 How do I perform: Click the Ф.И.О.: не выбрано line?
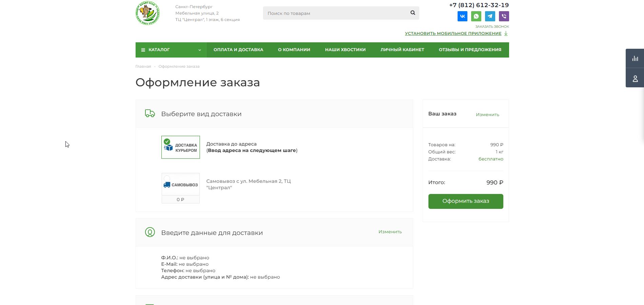pyautogui.click(x=185, y=258)
